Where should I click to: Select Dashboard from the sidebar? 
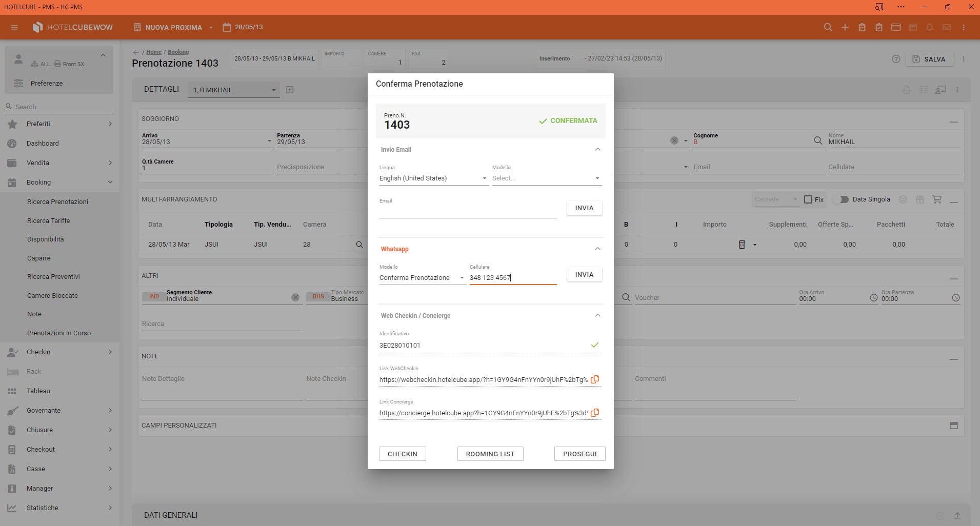pyautogui.click(x=43, y=144)
